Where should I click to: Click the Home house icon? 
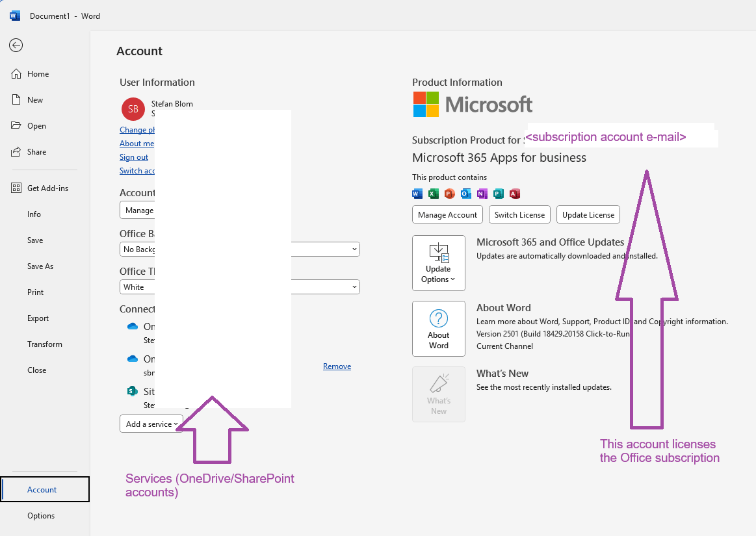coord(16,74)
